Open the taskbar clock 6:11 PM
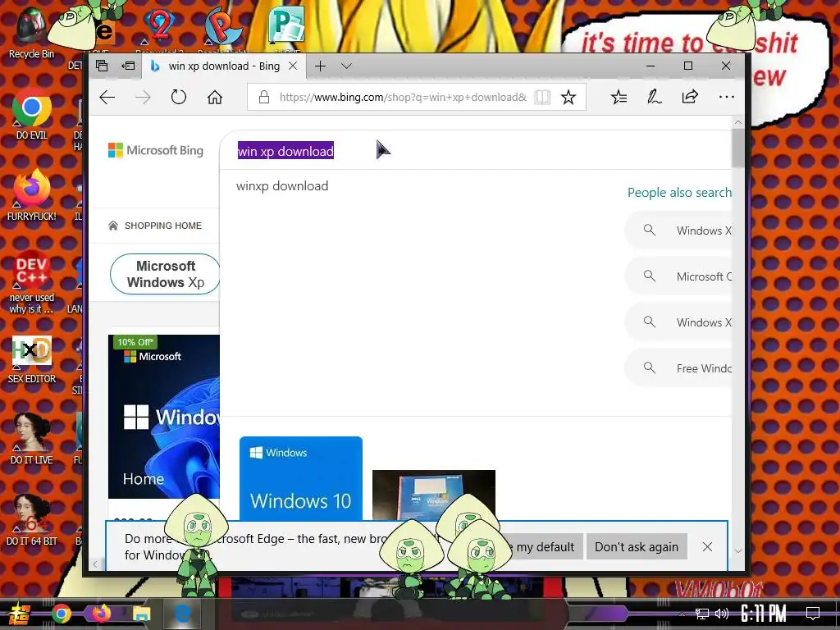 tap(764, 614)
